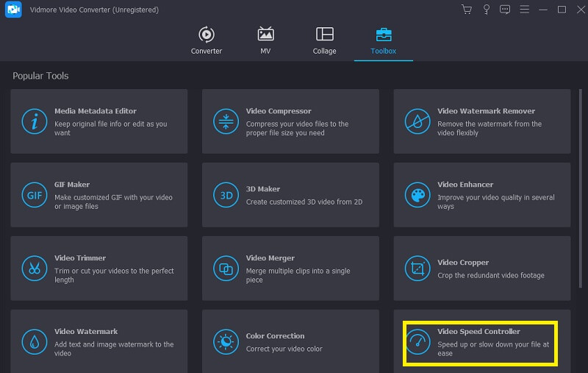Open the Video Cropper tool

(x=481, y=269)
